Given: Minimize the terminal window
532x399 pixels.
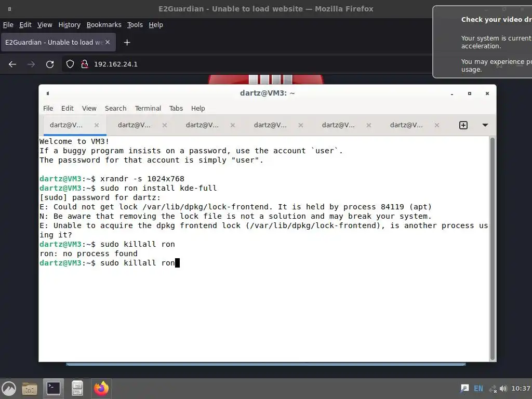Looking at the screenshot, I should point(452,94).
